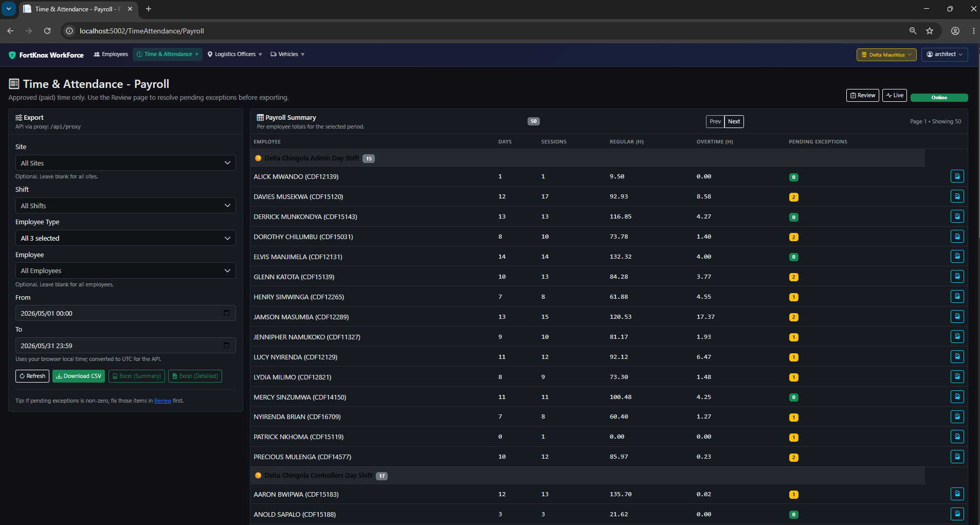
Task: Click the Next page button
Action: point(734,121)
